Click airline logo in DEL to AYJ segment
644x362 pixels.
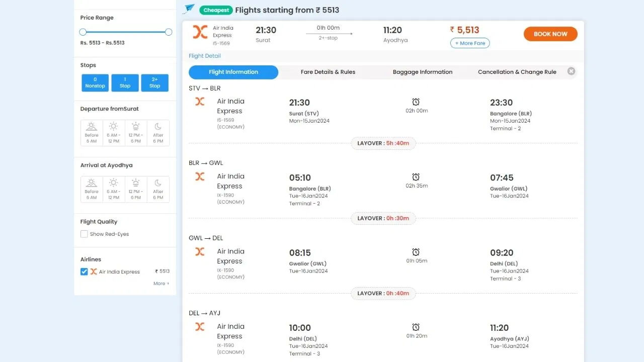pyautogui.click(x=200, y=326)
